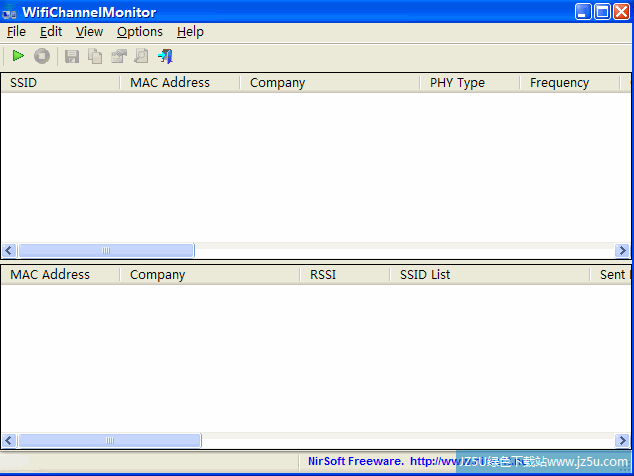Click the exit door toolbar icon

[165, 57]
